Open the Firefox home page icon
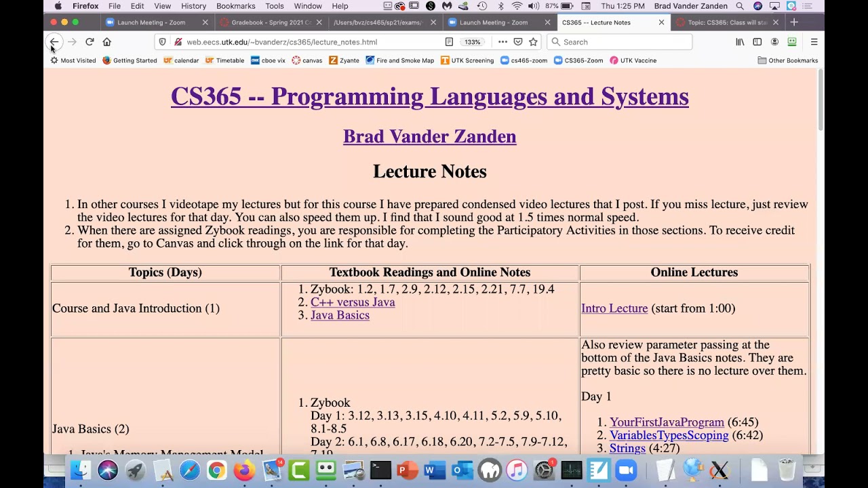868x488 pixels. [106, 42]
